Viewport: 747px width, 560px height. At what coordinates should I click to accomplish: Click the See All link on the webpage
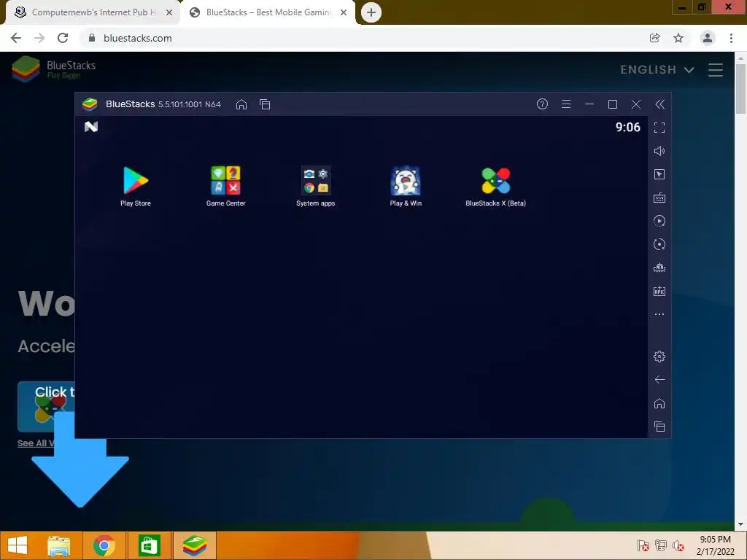tap(36, 443)
